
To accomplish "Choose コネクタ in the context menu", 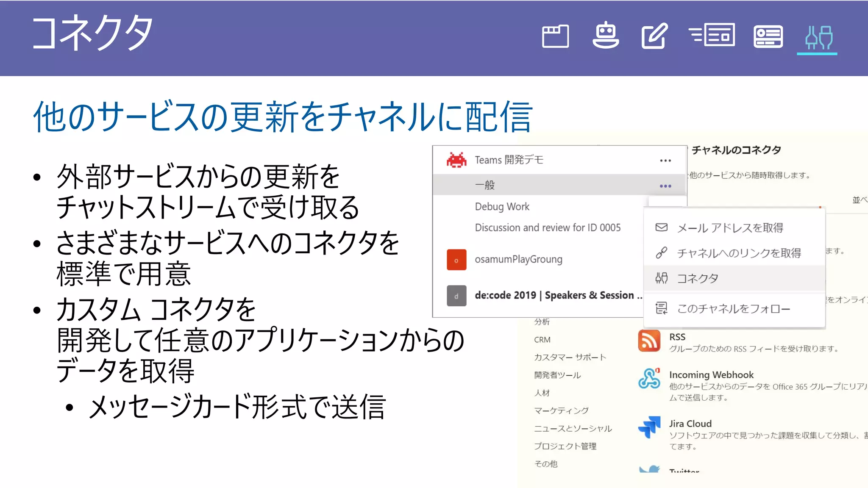I will 734,278.
